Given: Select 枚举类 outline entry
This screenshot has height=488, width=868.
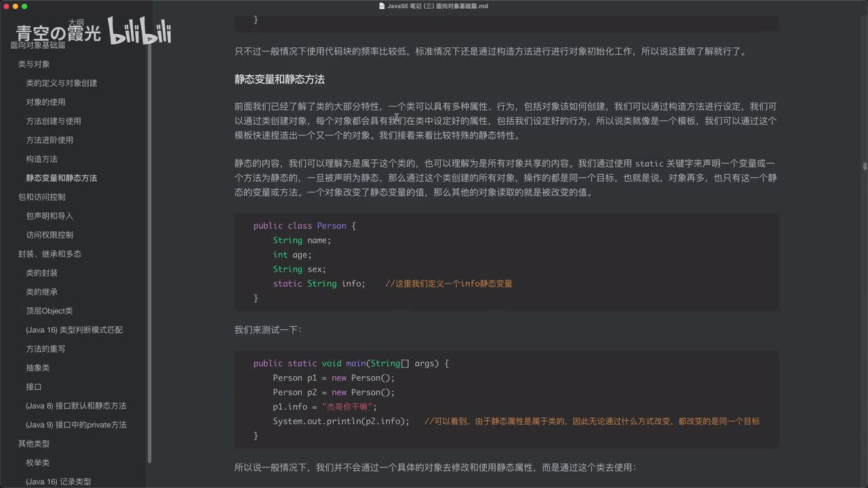Looking at the screenshot, I should 38,463.
